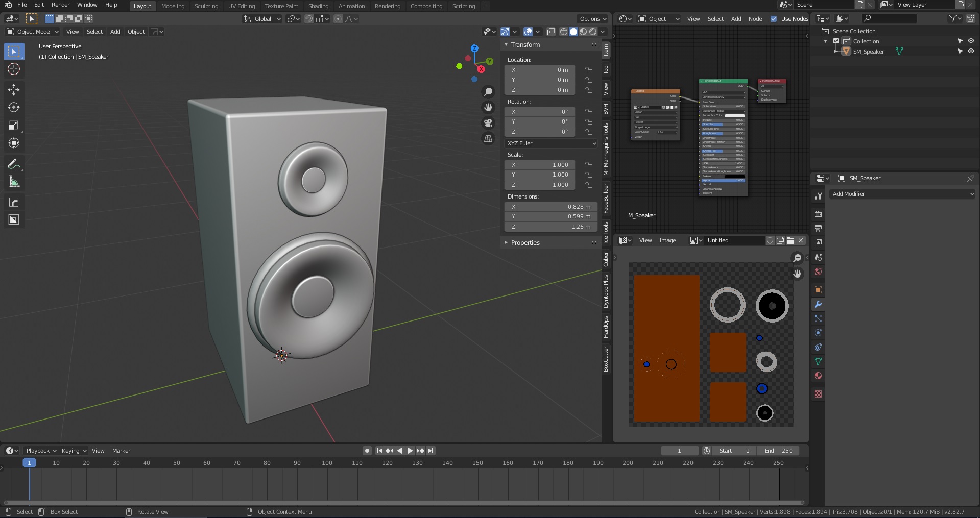Screen dimensions: 980x518
Task: Toggle Collection exclude checkbox in outliner
Action: [x=836, y=41]
